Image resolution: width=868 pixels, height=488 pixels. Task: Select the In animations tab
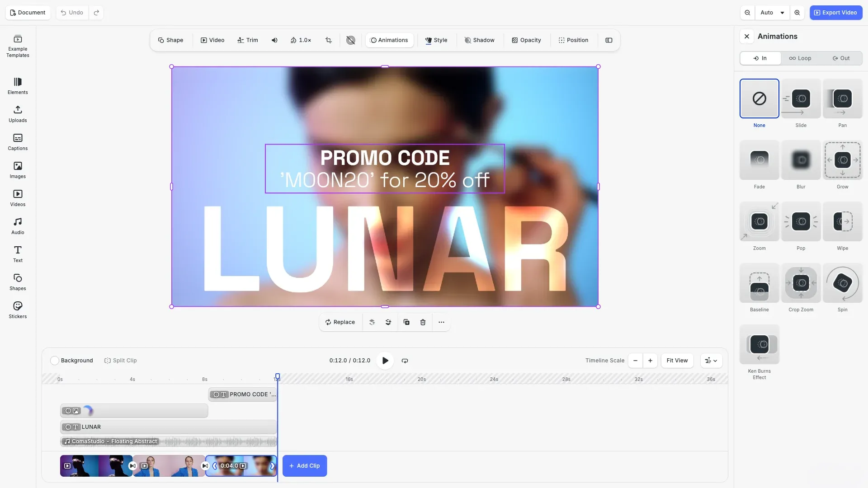760,58
